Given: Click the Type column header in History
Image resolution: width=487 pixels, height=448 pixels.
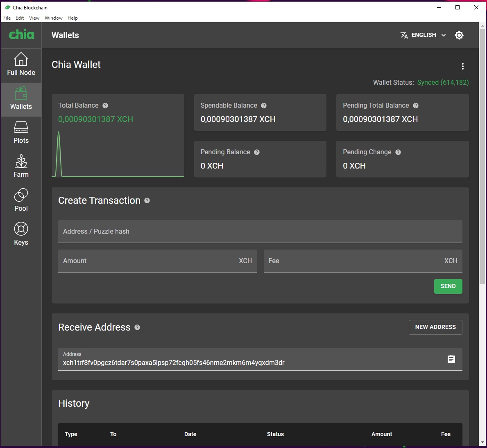Looking at the screenshot, I should click(x=71, y=434).
